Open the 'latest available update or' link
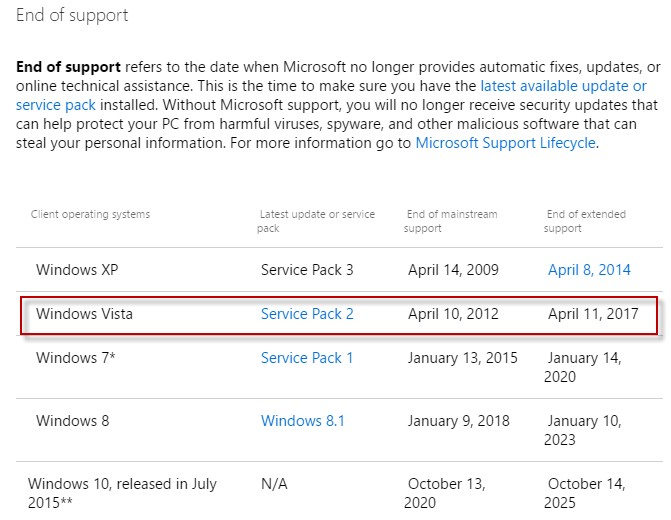 click(x=563, y=86)
